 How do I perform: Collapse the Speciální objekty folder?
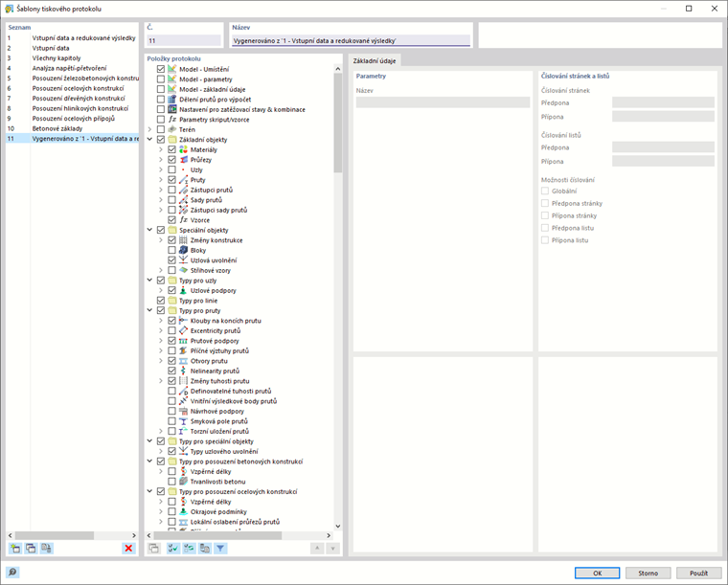point(150,230)
